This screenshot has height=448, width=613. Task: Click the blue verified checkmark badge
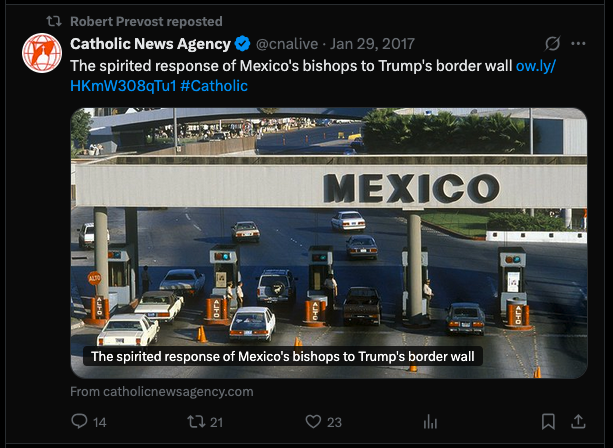click(242, 43)
